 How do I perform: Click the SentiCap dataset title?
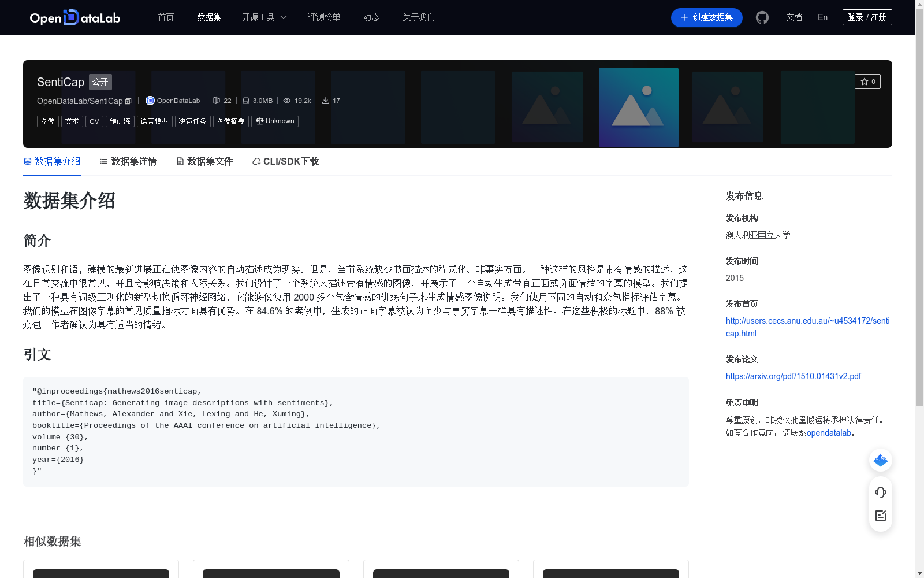(61, 82)
